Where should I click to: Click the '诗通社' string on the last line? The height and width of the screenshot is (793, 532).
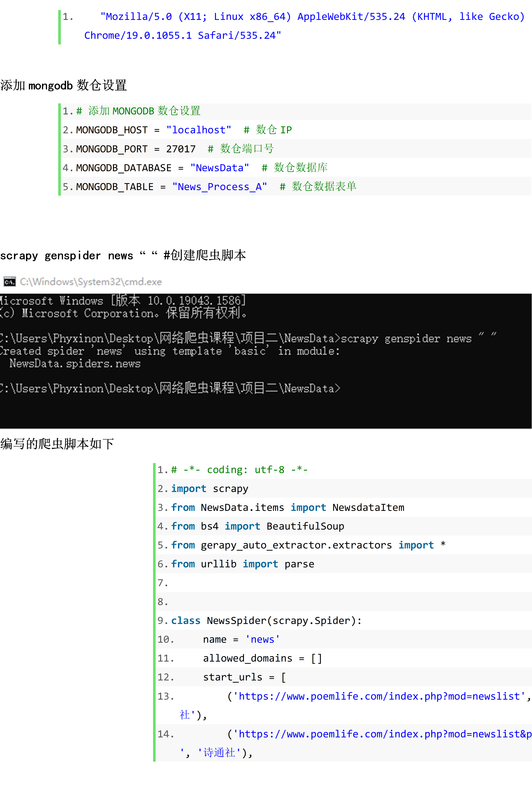tap(219, 753)
